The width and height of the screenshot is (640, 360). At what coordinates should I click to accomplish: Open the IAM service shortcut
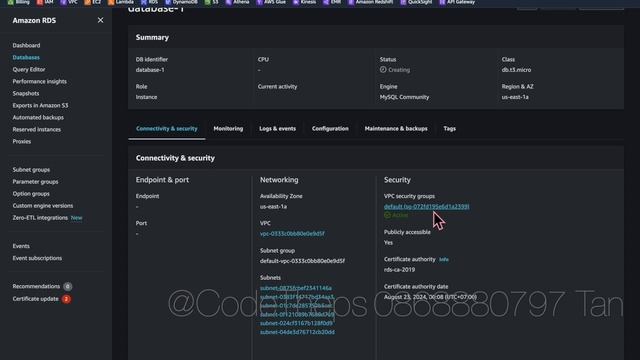45,2
